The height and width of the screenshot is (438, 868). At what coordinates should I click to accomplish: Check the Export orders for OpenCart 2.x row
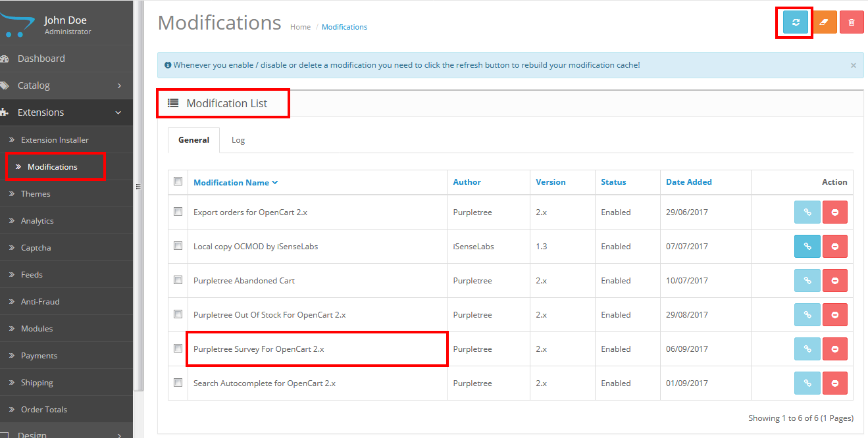[178, 212]
